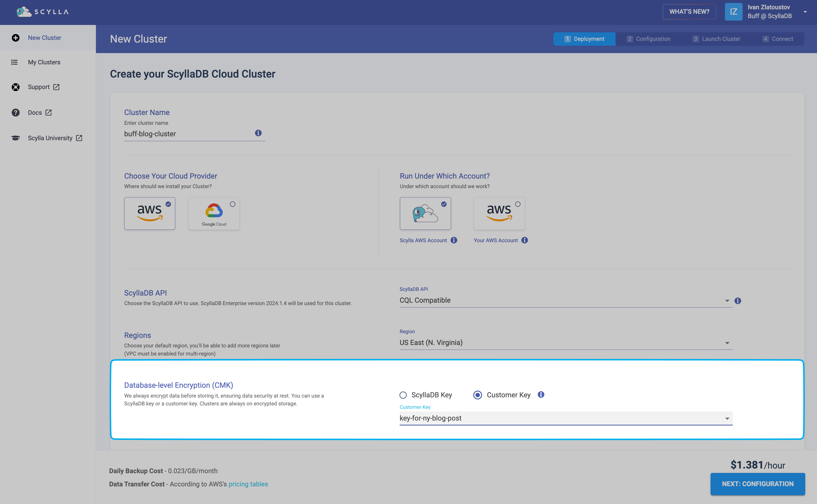This screenshot has height=504, width=817.
Task: Open Support link in sidebar
Action: click(x=48, y=87)
